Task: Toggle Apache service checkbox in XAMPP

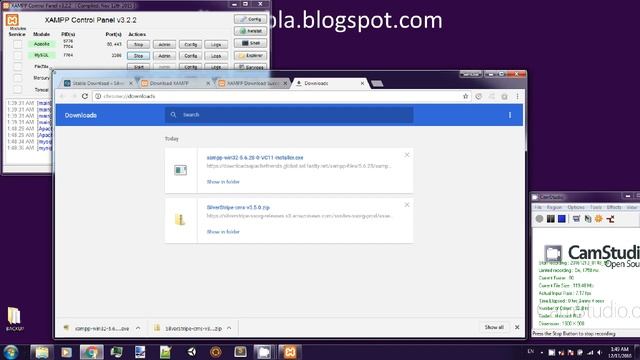Action: point(18,44)
